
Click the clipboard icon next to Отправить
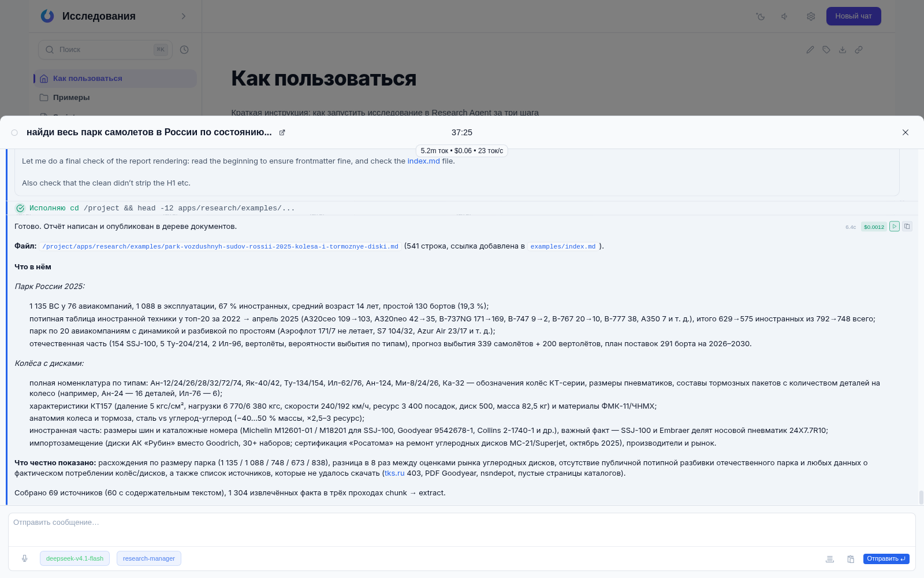851,559
